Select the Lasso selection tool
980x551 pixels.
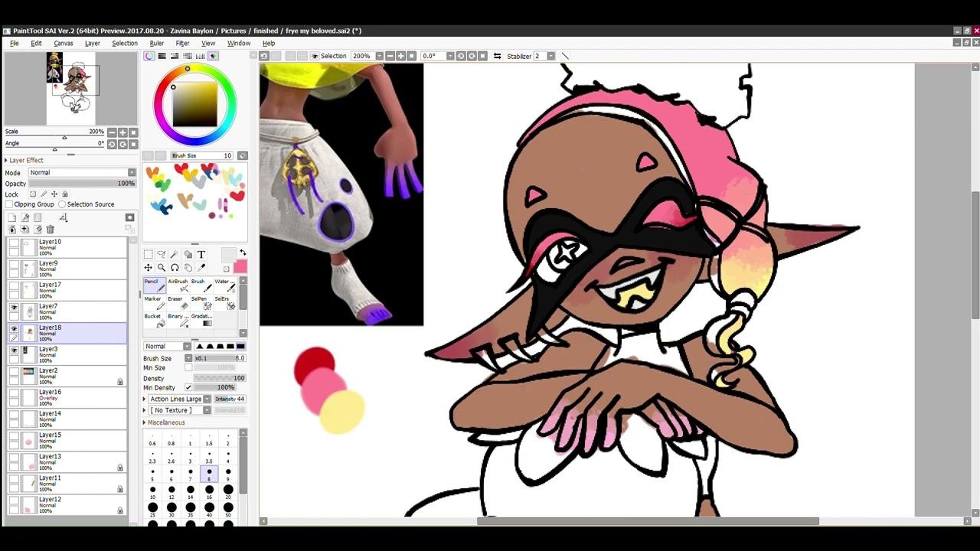click(162, 254)
